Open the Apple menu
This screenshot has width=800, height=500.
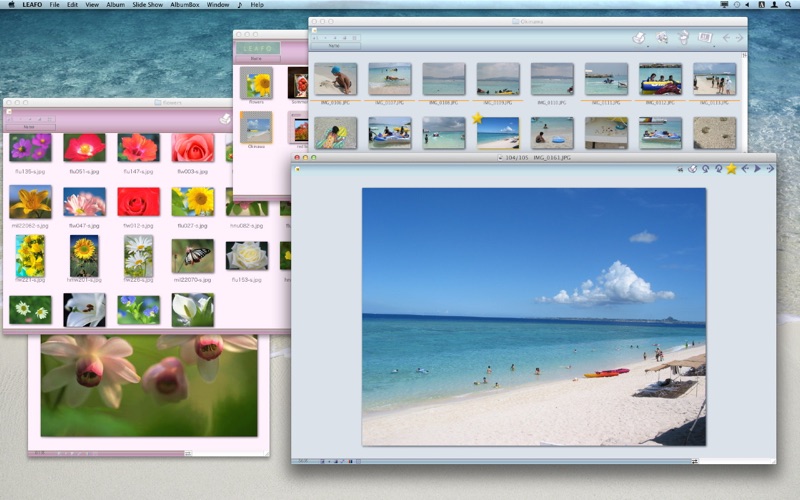pyautogui.click(x=11, y=5)
